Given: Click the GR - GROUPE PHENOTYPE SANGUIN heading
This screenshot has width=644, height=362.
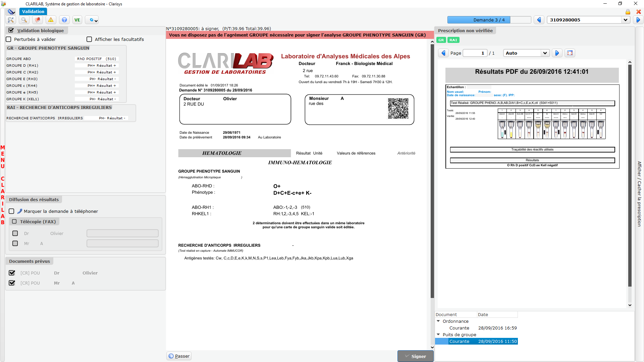Looking at the screenshot, I should coord(48,48).
